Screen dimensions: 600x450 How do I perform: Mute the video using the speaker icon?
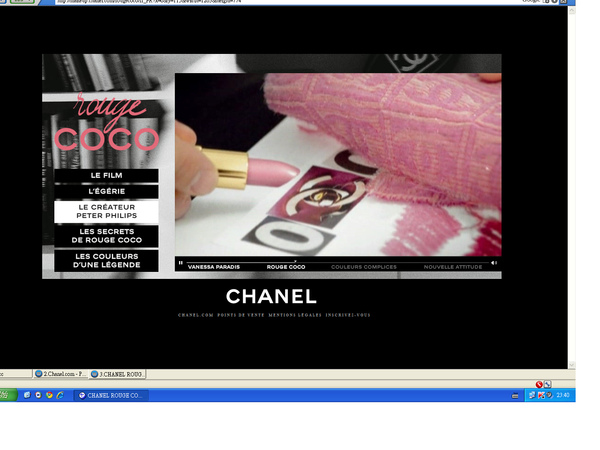[x=494, y=263]
